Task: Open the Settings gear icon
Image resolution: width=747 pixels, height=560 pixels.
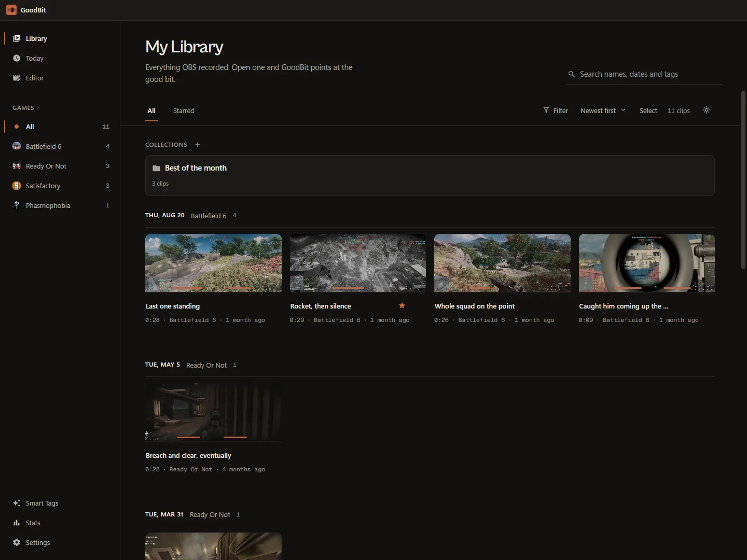Action: 17,542
